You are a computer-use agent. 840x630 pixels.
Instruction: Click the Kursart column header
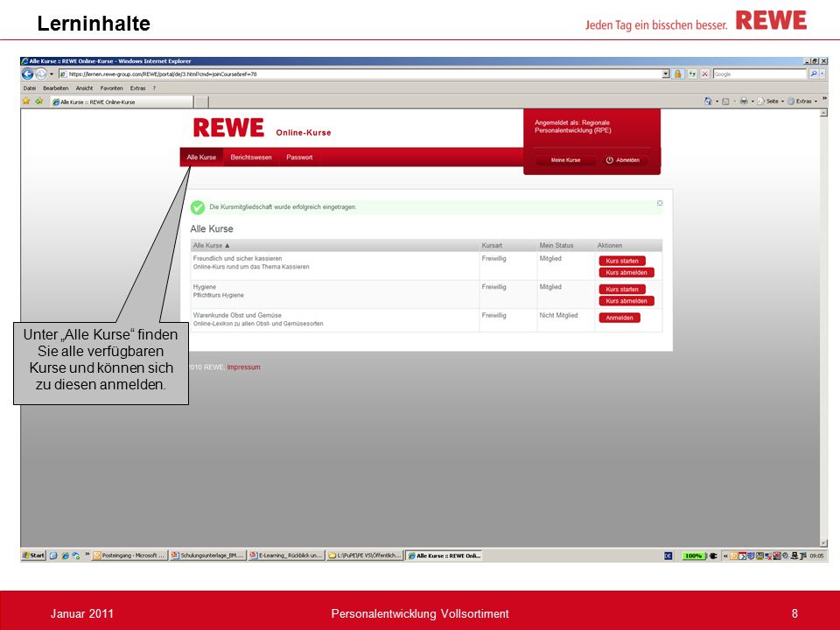492,245
